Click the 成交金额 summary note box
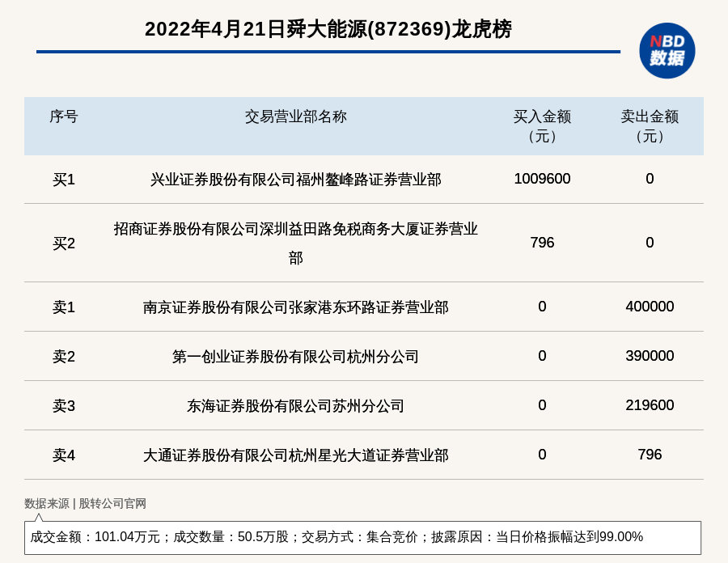 [362, 537]
